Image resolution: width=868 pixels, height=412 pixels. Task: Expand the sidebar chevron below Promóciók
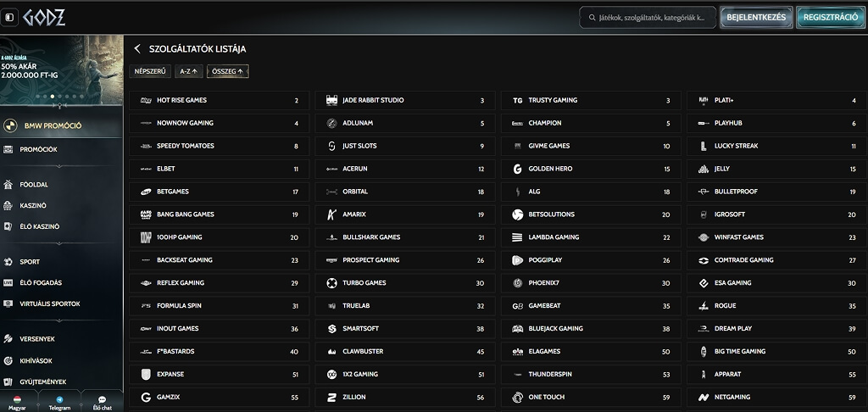(x=60, y=165)
